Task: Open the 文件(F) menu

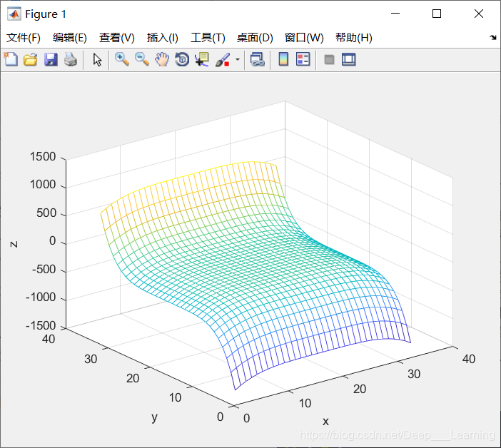Action: [x=24, y=38]
